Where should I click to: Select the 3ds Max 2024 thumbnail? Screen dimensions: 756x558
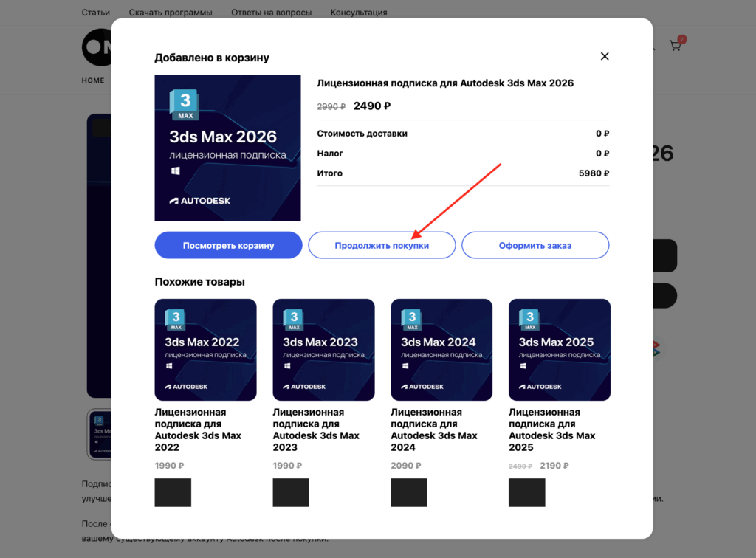441,349
